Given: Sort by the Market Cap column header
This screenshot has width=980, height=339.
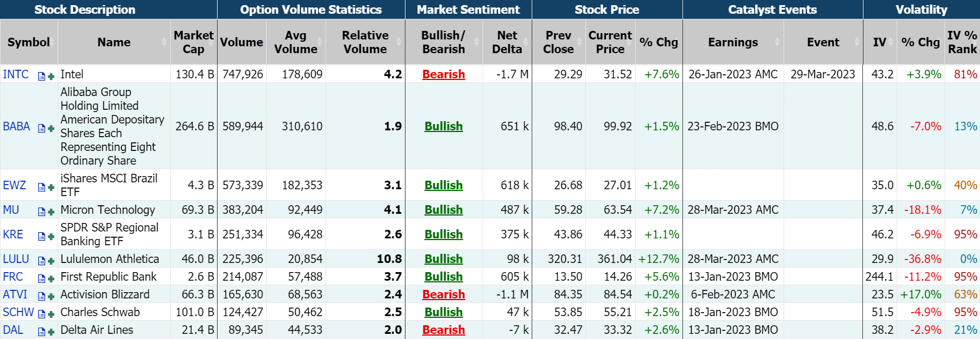Looking at the screenshot, I should click(193, 42).
